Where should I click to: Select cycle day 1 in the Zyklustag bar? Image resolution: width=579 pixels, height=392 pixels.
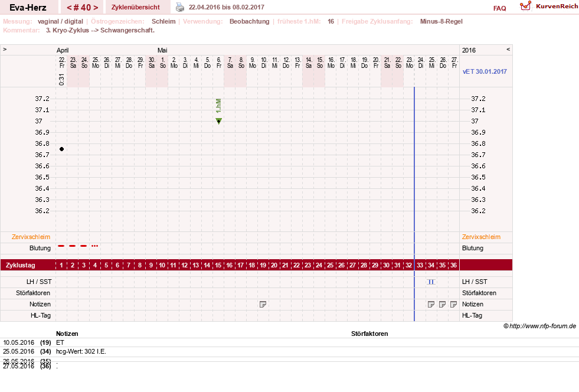coord(61,265)
